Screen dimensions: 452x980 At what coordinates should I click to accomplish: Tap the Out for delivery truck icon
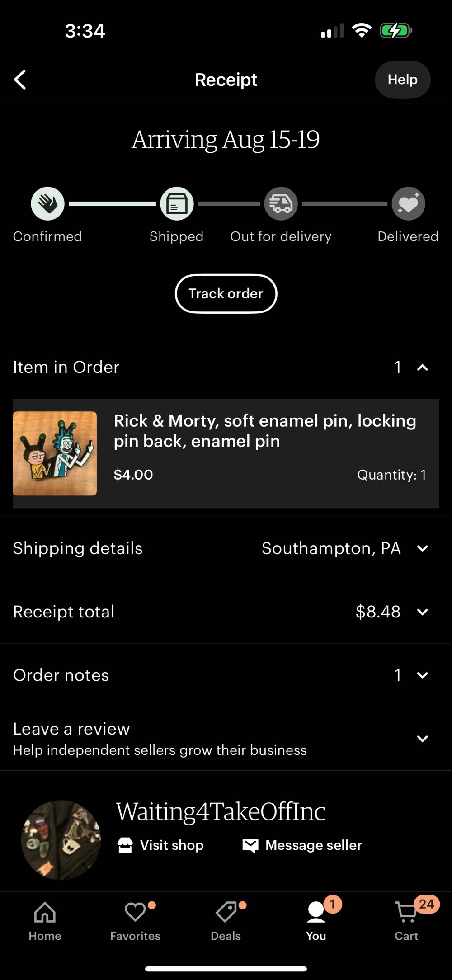pos(281,204)
